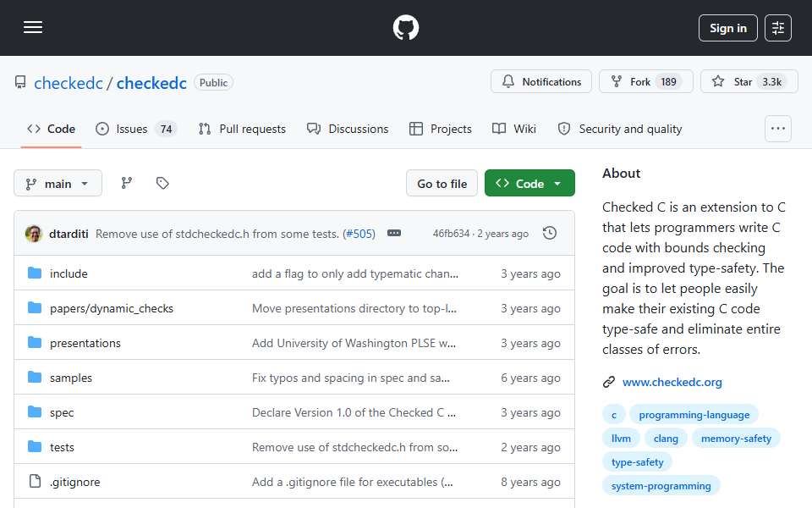Open the Discussions tab
The height and width of the screenshot is (508, 812).
click(x=348, y=129)
